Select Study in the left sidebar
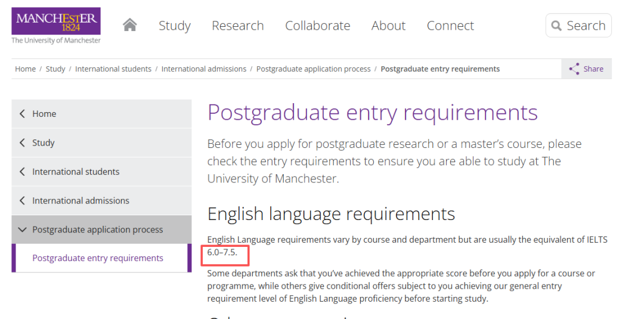Image resolution: width=644 pixels, height=319 pixels. 44,143
